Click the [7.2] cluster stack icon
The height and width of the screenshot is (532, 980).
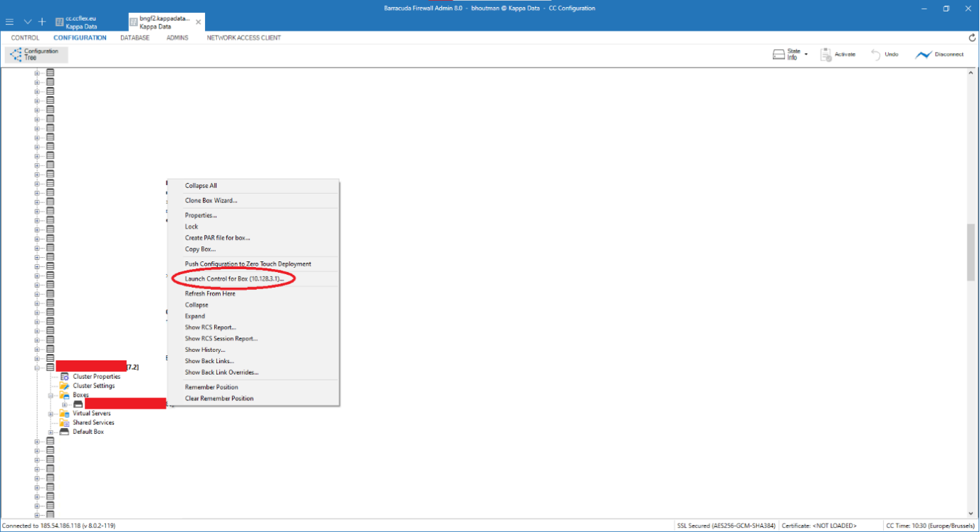(51, 367)
